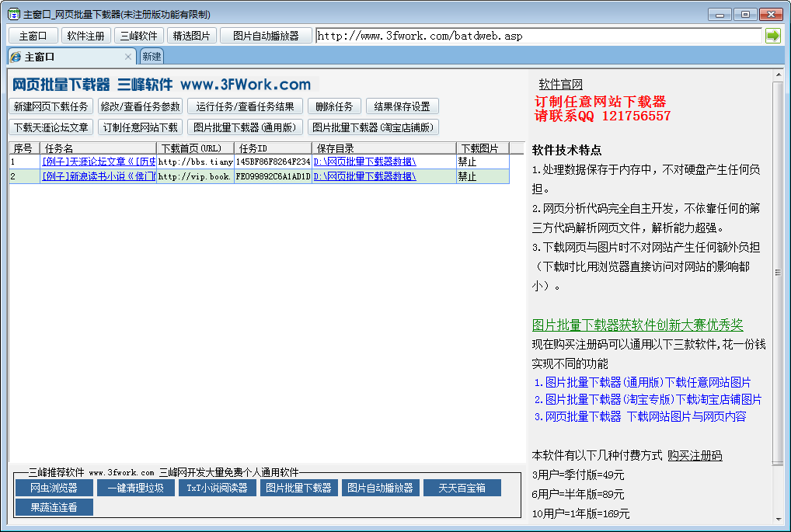Click the 三峰软件 toolbar button
Image resolution: width=791 pixels, height=532 pixels.
point(139,36)
